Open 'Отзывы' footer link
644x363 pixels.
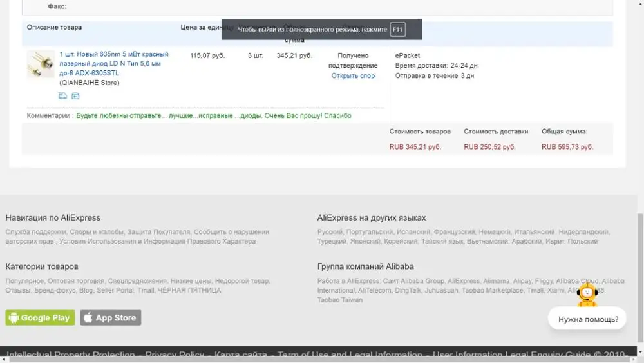coord(17,291)
